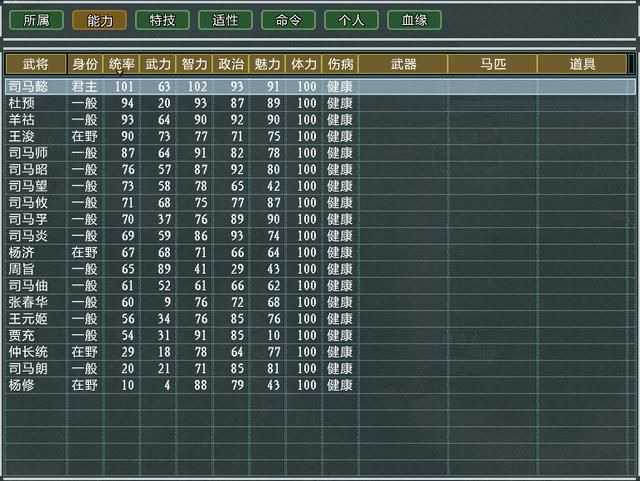Click the 武将 name column header

point(36,64)
